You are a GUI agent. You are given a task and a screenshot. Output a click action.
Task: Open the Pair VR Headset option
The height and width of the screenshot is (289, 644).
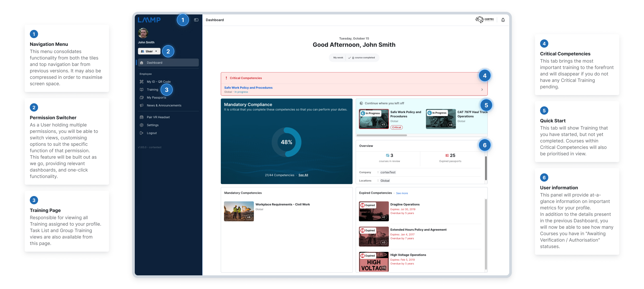158,117
